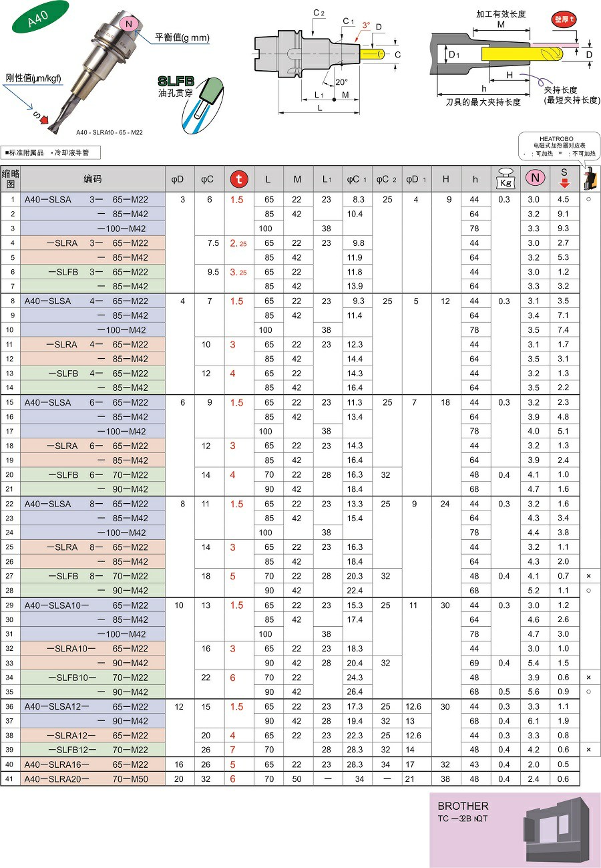Click the caption A40 - SLRA10 - 65 - M22

point(110,132)
